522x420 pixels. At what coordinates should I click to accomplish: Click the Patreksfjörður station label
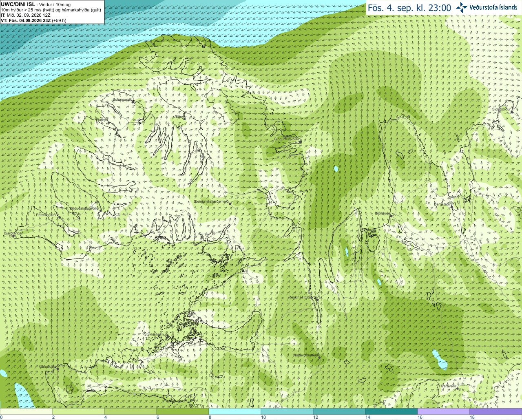tap(47, 214)
